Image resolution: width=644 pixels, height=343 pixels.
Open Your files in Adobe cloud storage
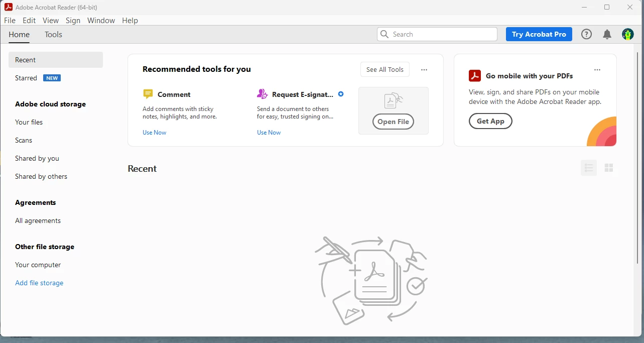(29, 122)
